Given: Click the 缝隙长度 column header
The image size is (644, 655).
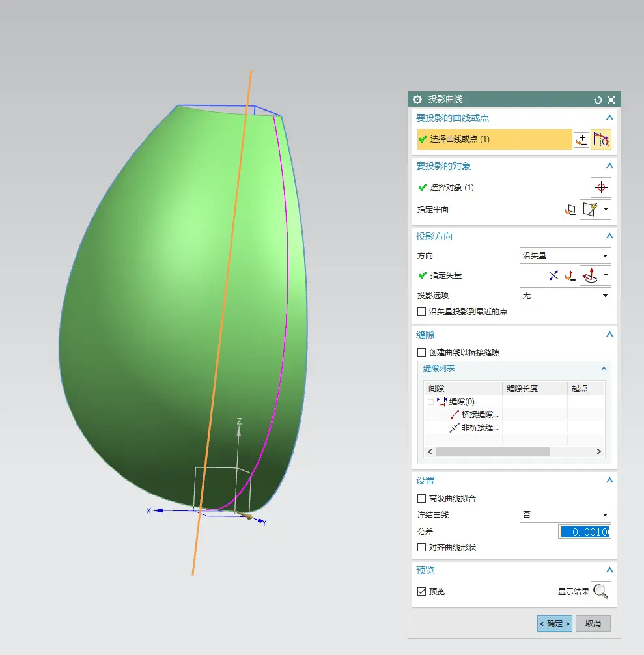Looking at the screenshot, I should [x=535, y=389].
